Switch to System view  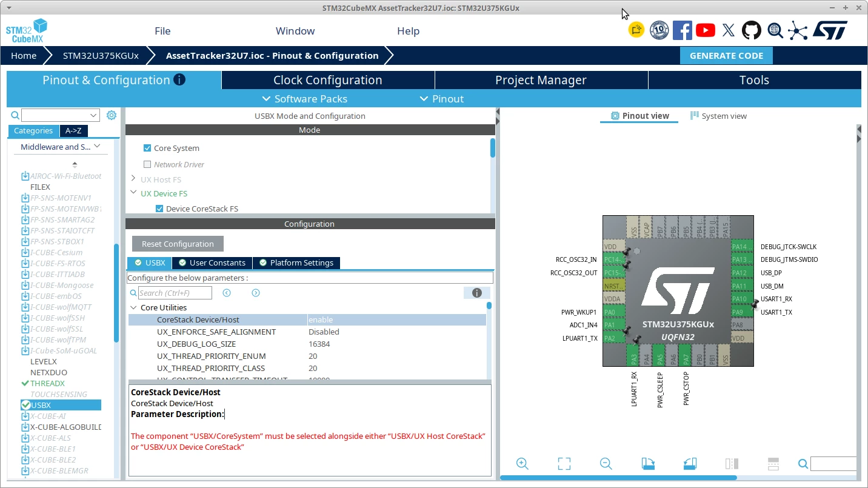click(x=719, y=116)
